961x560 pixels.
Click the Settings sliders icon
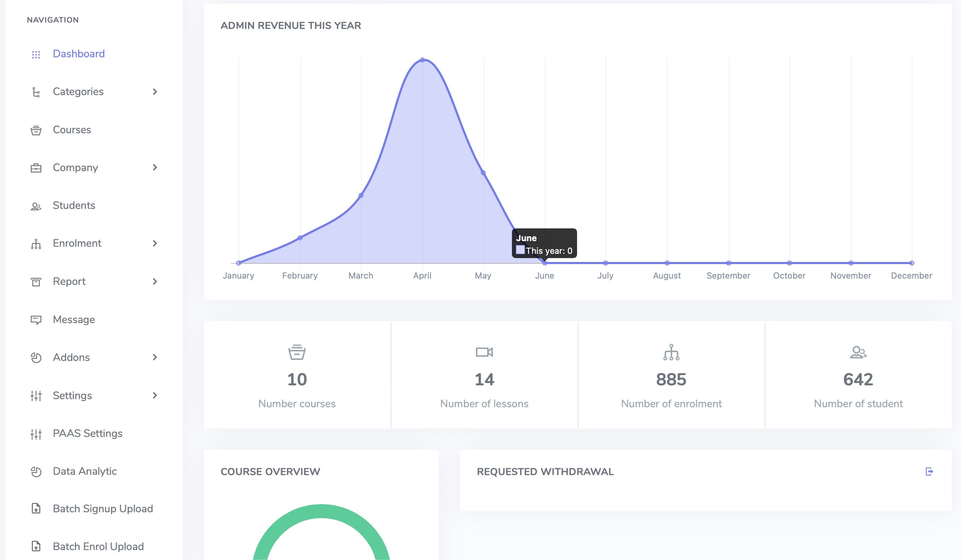click(x=36, y=396)
